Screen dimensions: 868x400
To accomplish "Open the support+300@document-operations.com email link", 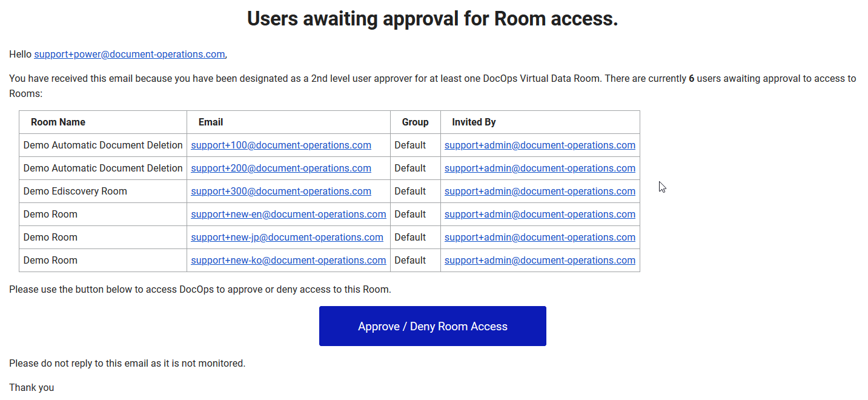I will coord(281,191).
